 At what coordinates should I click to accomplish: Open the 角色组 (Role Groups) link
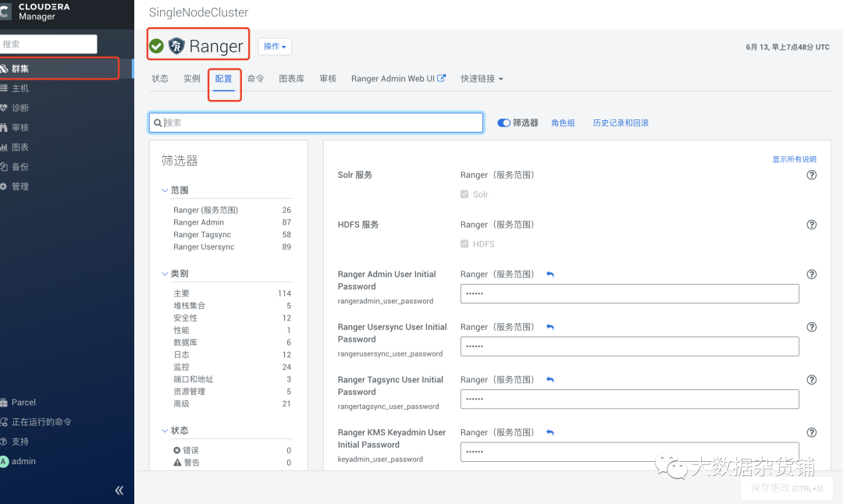click(563, 123)
